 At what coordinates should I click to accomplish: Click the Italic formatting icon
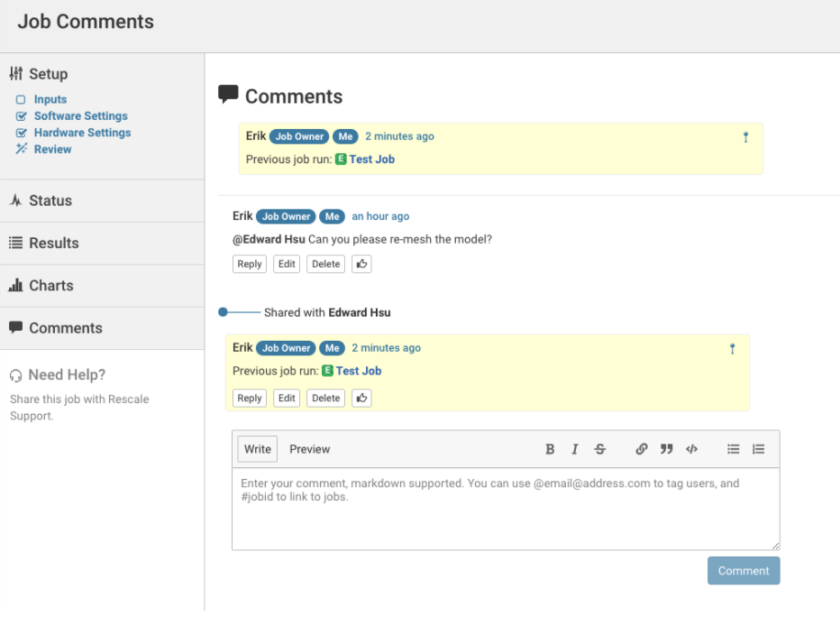(575, 449)
